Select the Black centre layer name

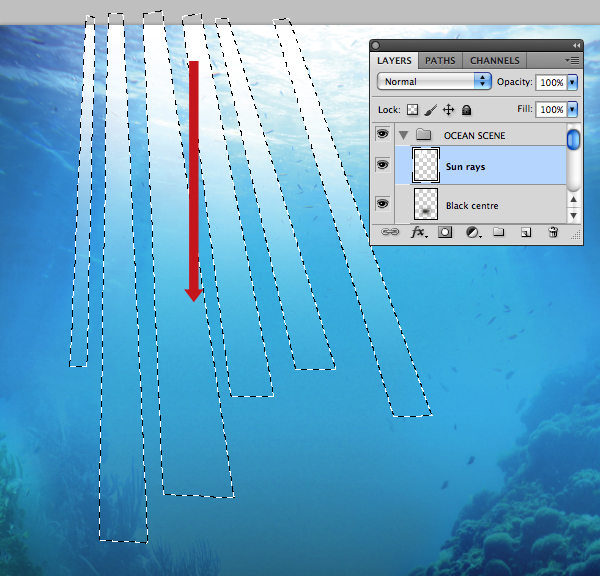pos(472,206)
